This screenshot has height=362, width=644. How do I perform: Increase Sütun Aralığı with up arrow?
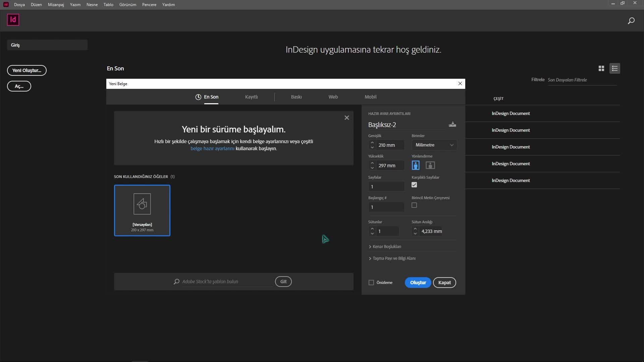pyautogui.click(x=415, y=229)
